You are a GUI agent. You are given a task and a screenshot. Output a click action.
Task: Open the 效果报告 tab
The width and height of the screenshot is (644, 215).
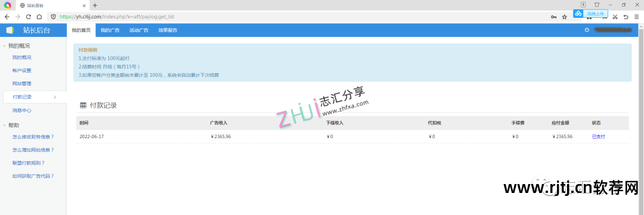click(168, 30)
